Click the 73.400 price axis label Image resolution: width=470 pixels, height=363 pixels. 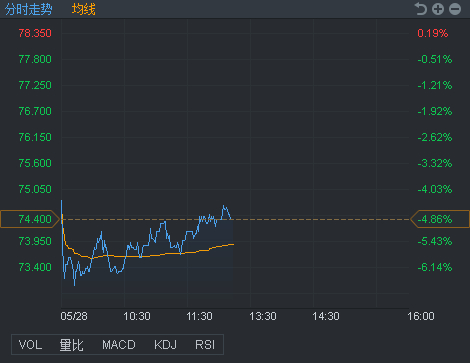tap(35, 267)
